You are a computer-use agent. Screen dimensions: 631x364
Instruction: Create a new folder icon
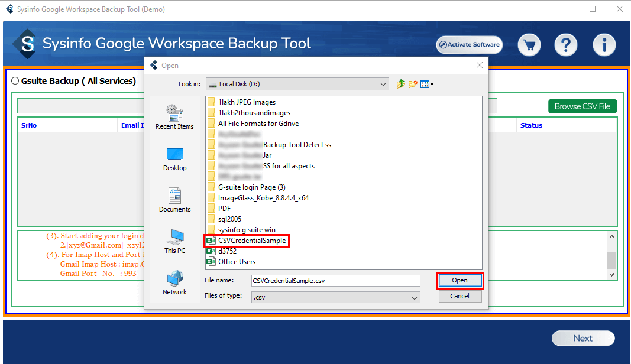(412, 84)
